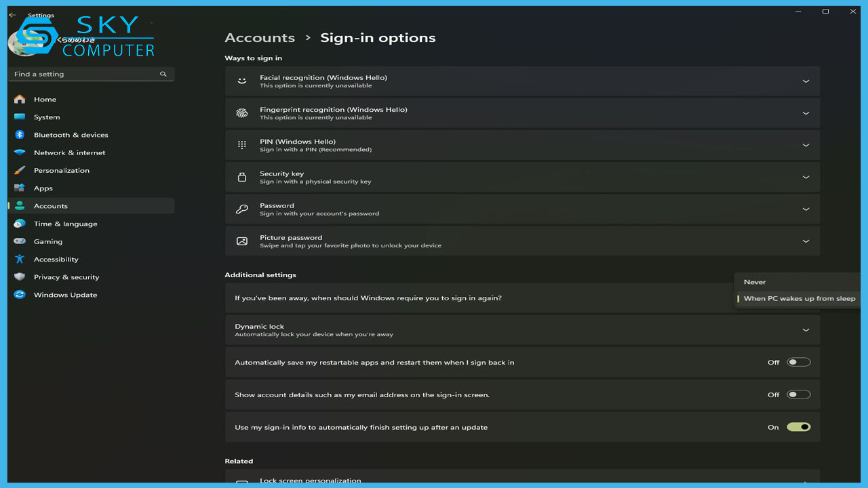This screenshot has width=868, height=488.
Task: Select Never from the sign-in dropdown
Action: pos(755,282)
